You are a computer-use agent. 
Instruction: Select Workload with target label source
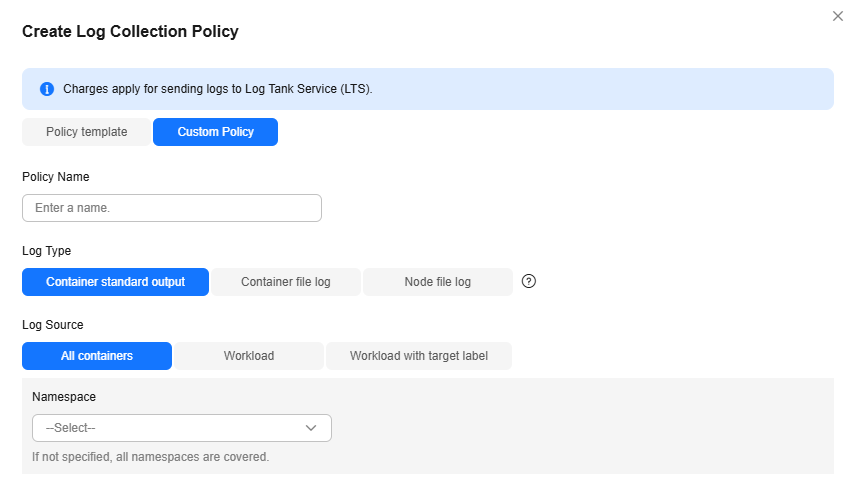click(x=419, y=356)
